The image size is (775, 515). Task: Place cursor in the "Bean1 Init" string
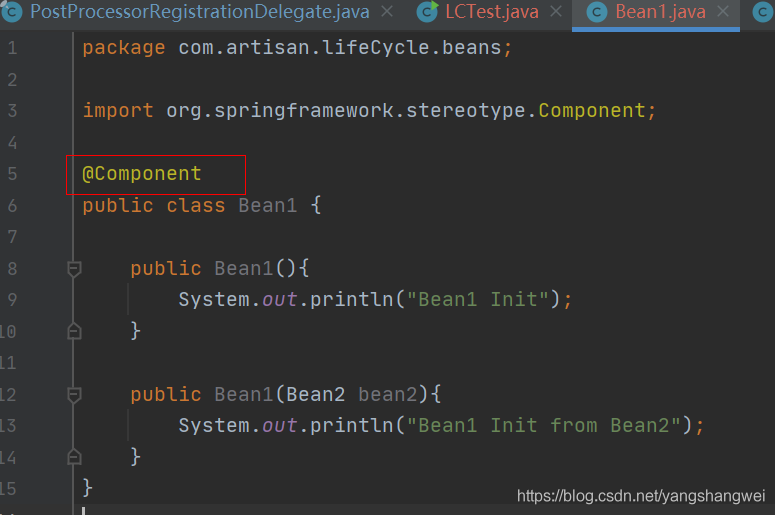click(x=478, y=299)
